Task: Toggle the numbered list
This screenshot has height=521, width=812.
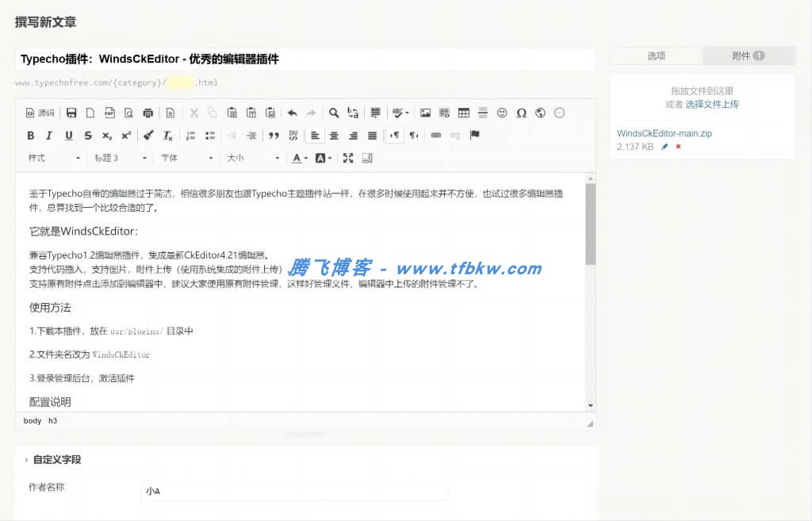Action: 192,135
